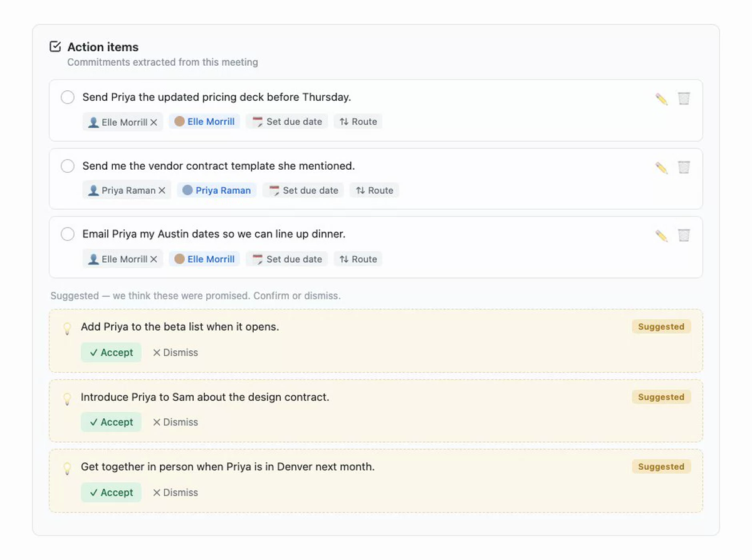This screenshot has height=560, width=752.
Task: Click the lightbulb icon on Denver suggestion
Action: point(67,469)
